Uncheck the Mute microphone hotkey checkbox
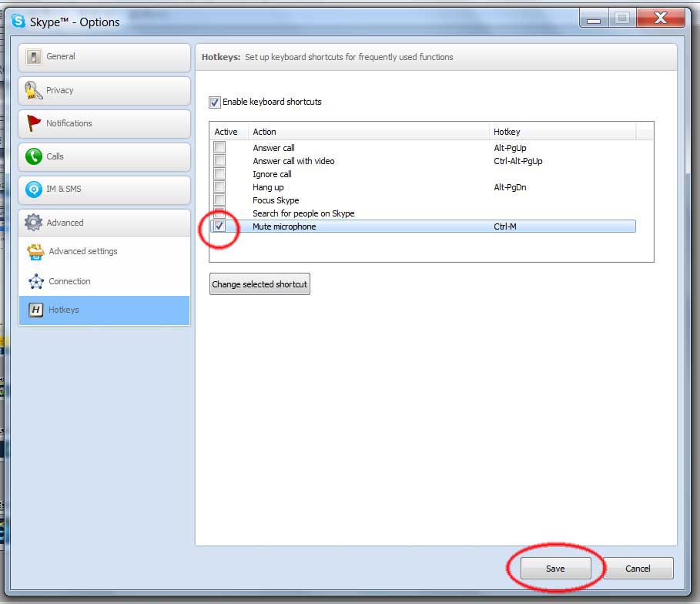 click(219, 226)
